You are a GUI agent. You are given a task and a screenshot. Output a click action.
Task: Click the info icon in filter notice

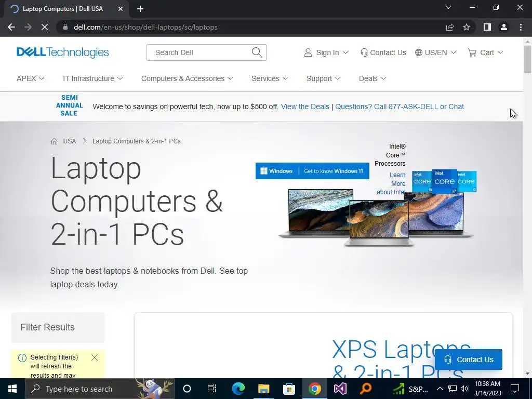point(22,358)
